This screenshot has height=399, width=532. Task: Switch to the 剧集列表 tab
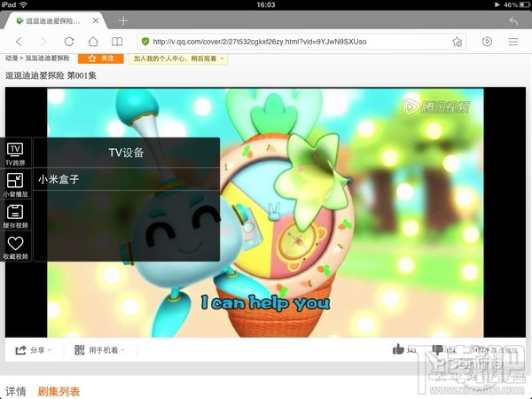tap(59, 391)
